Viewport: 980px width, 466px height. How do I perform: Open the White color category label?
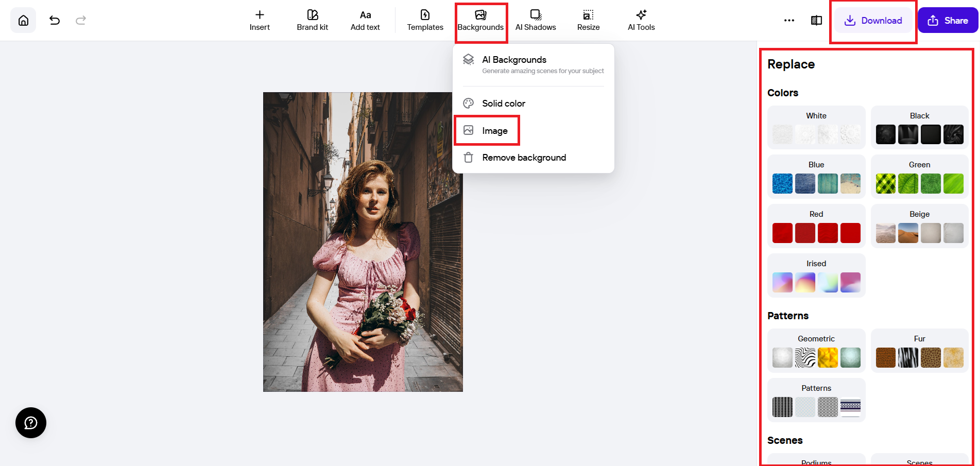click(816, 116)
